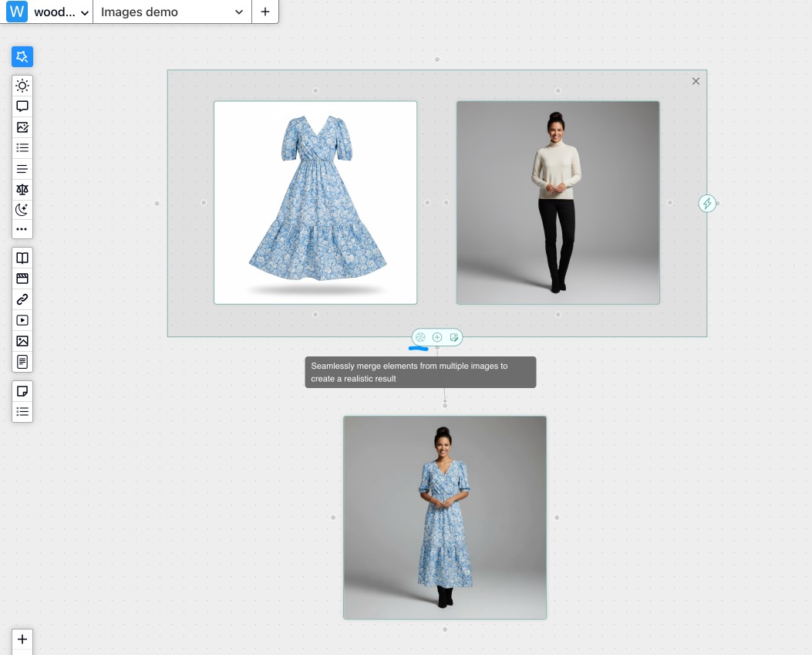The height and width of the screenshot is (655, 812).
Task: Click the W workspace logo
Action: tap(16, 12)
